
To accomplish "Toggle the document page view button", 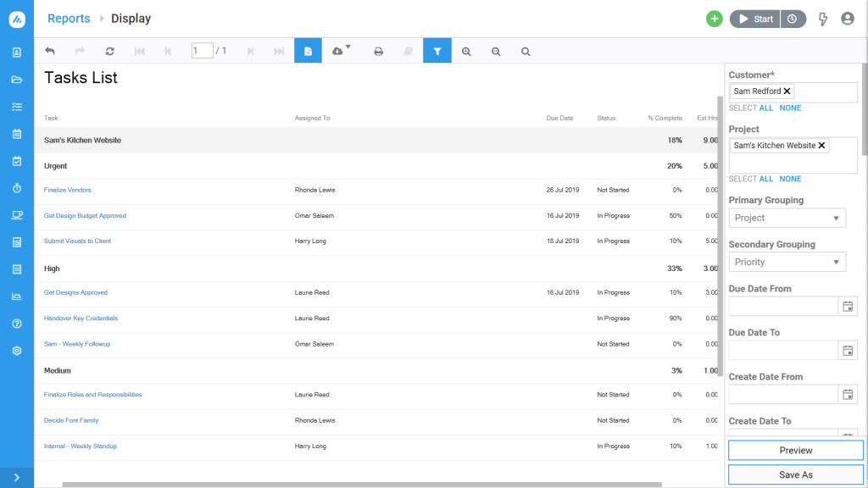I will (x=308, y=51).
